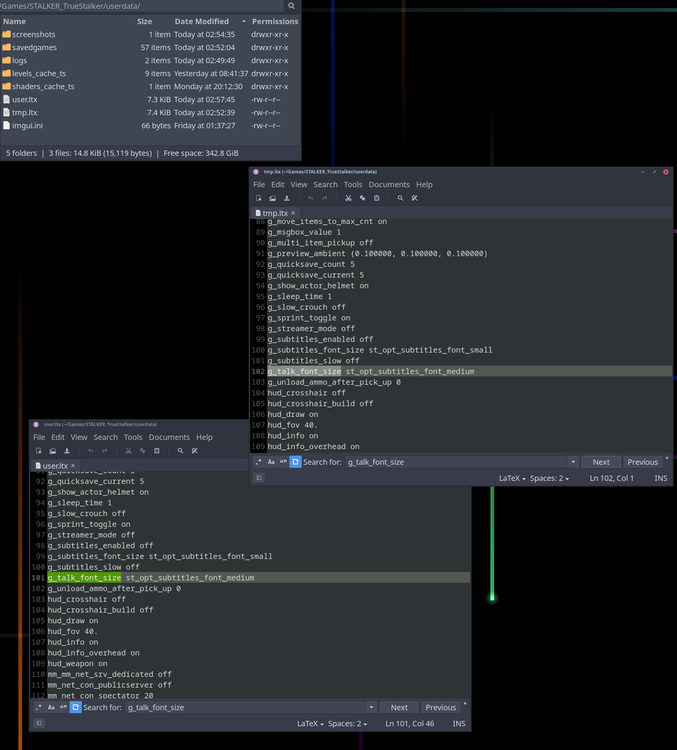Screen dimensions: 677x750
Task: Open search history dropdown in tmp.ltx window
Action: [573, 462]
